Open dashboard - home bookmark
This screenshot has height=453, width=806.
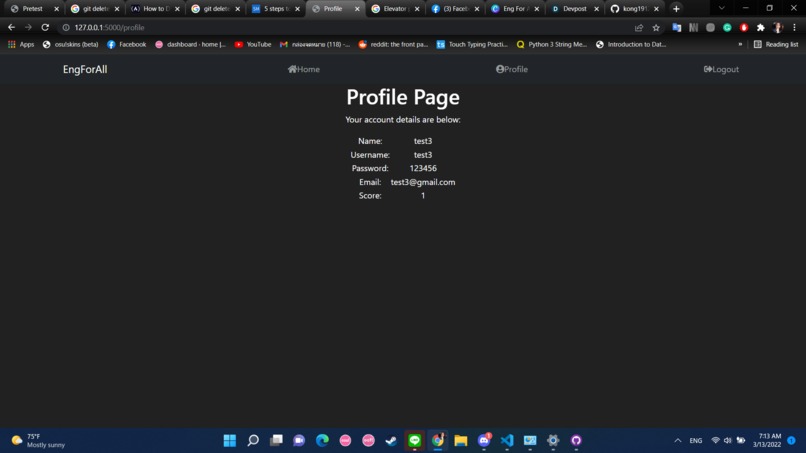pyautogui.click(x=191, y=45)
